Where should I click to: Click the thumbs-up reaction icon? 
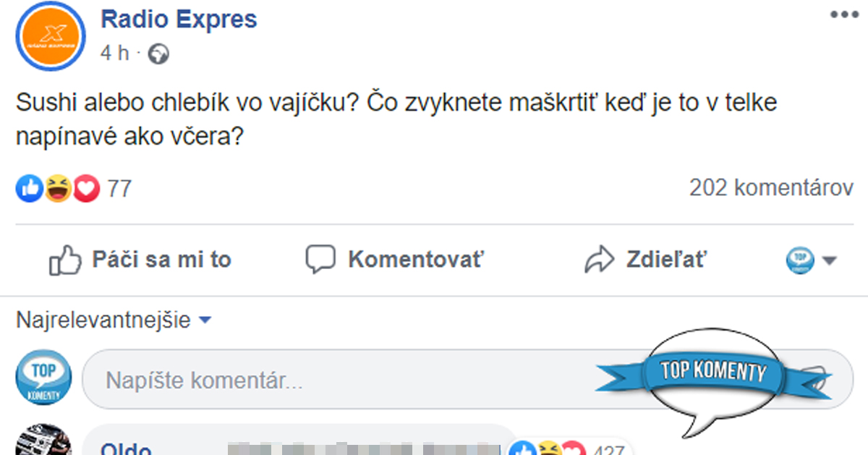click(x=28, y=188)
